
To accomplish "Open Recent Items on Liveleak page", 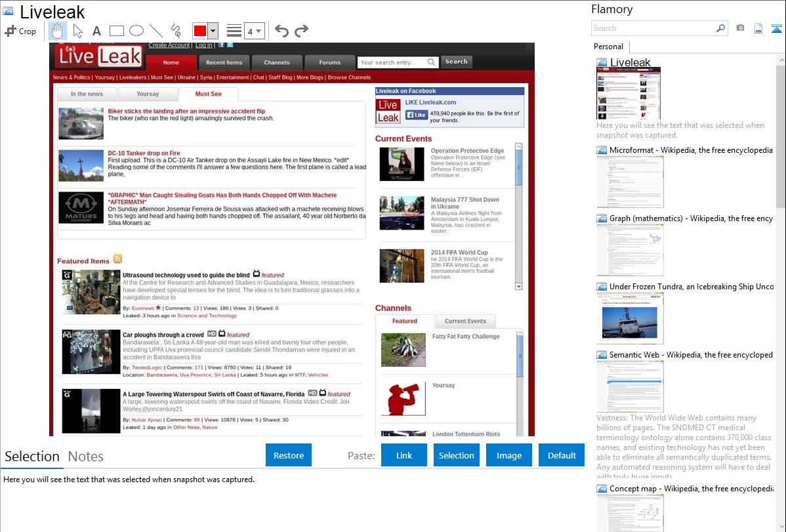I will point(224,62).
